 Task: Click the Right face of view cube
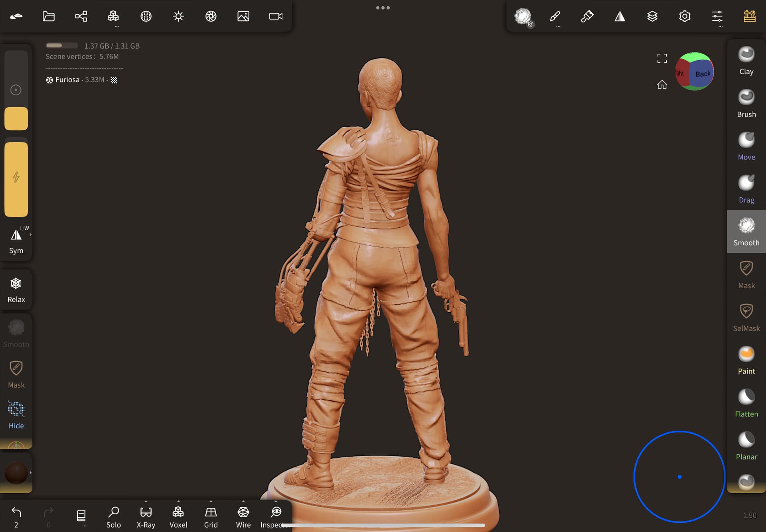(x=681, y=73)
